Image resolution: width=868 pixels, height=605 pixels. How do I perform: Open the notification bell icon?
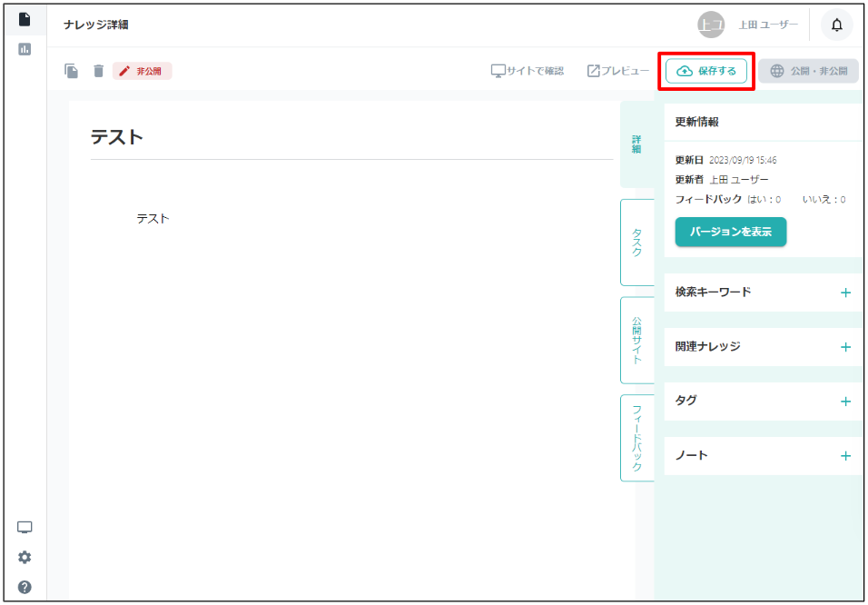[x=837, y=25]
